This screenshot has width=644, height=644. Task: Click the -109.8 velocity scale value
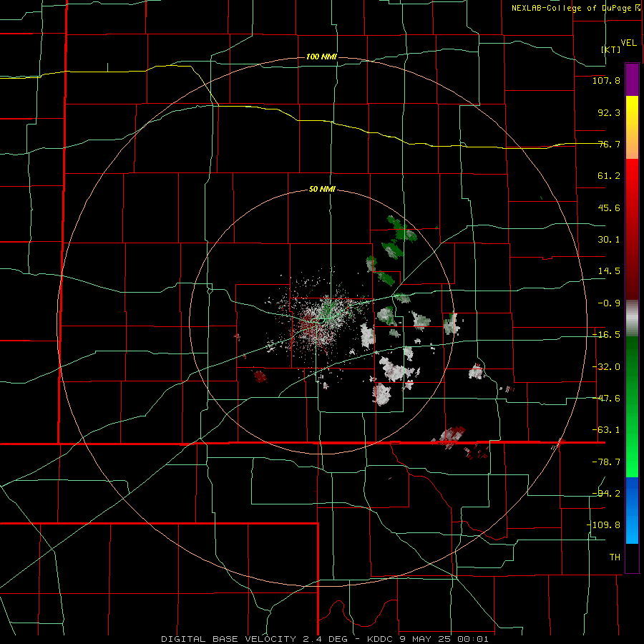click(604, 525)
